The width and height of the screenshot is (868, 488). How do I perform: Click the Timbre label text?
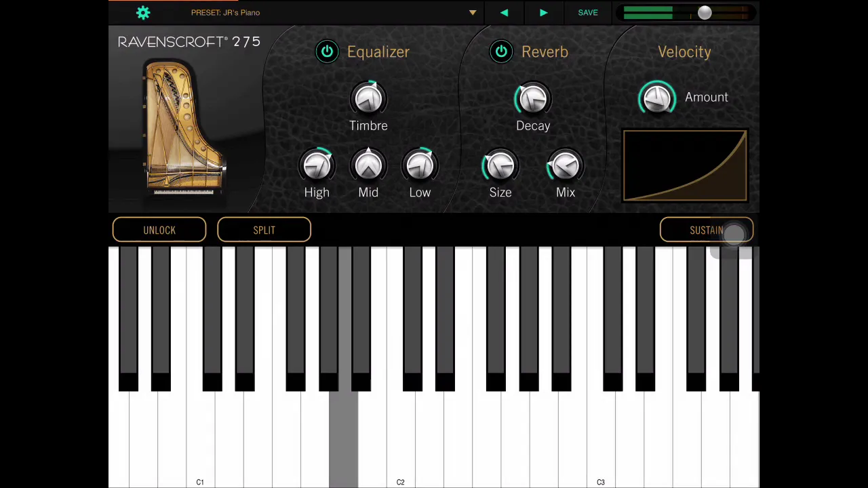click(368, 125)
